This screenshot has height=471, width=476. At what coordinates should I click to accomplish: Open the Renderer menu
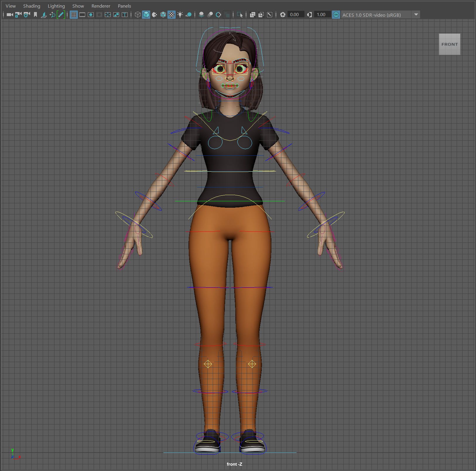101,6
